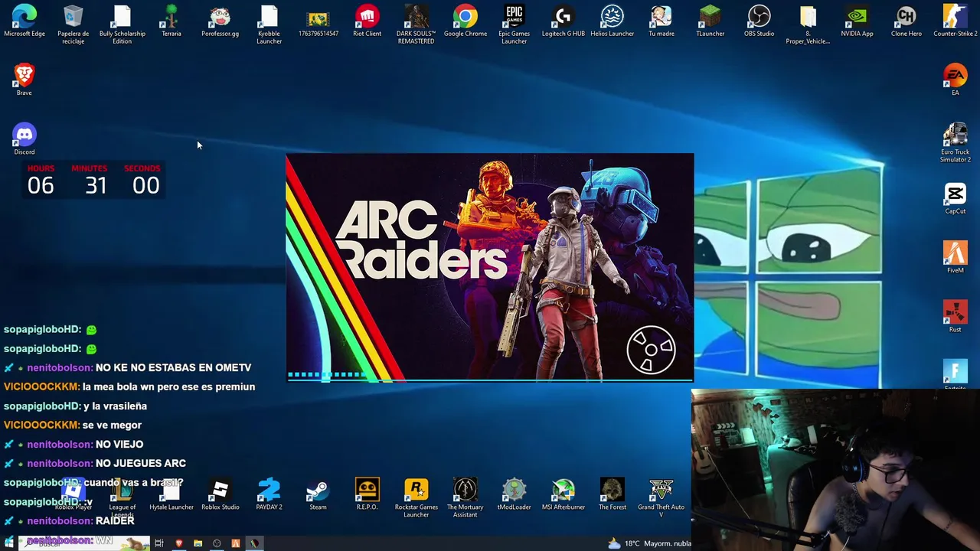Screen dimensions: 980x551
Task: Select the Helios Launcher icon
Action: tap(612, 21)
